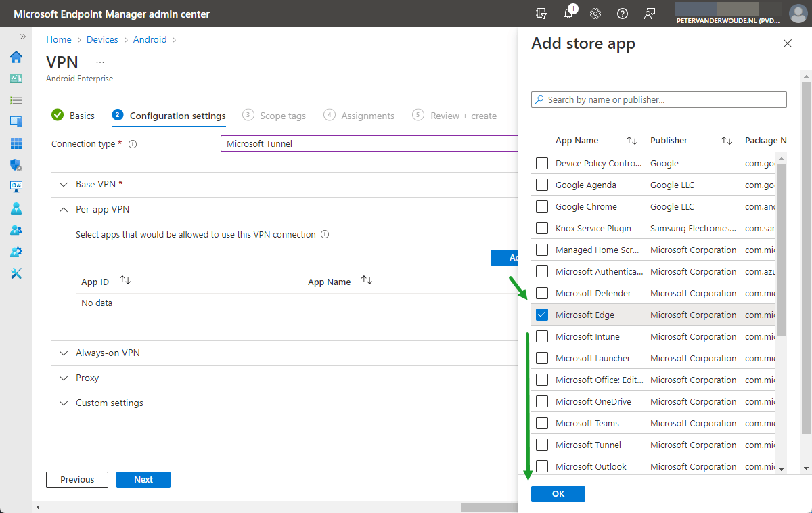
Task: Uncheck Microsoft Edge checkbox
Action: (542, 315)
